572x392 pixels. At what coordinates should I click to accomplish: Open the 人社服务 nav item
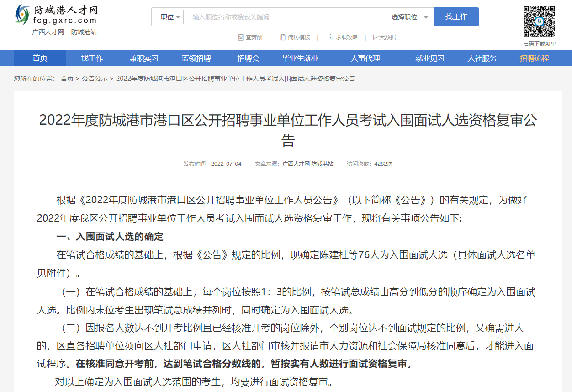coord(482,58)
